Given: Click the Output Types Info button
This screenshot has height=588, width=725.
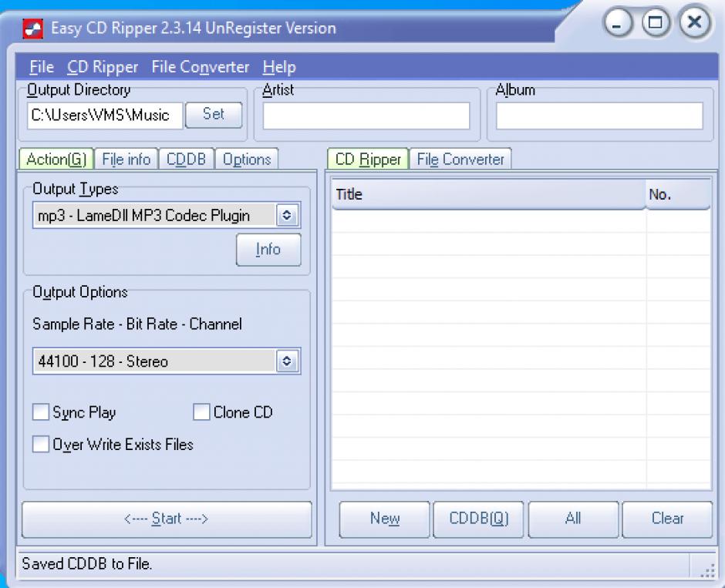Looking at the screenshot, I should coord(268,250).
